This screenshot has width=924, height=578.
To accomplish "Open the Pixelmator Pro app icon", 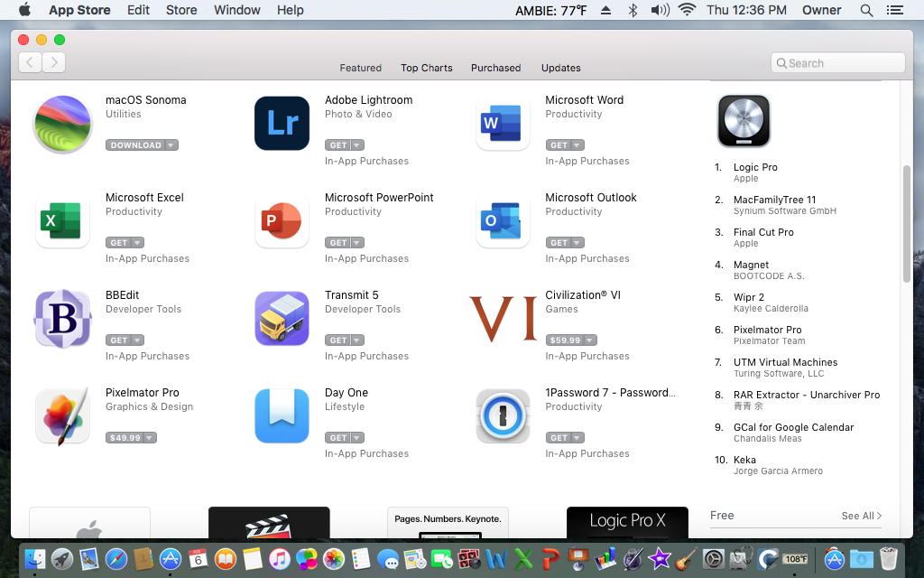I will (62, 415).
